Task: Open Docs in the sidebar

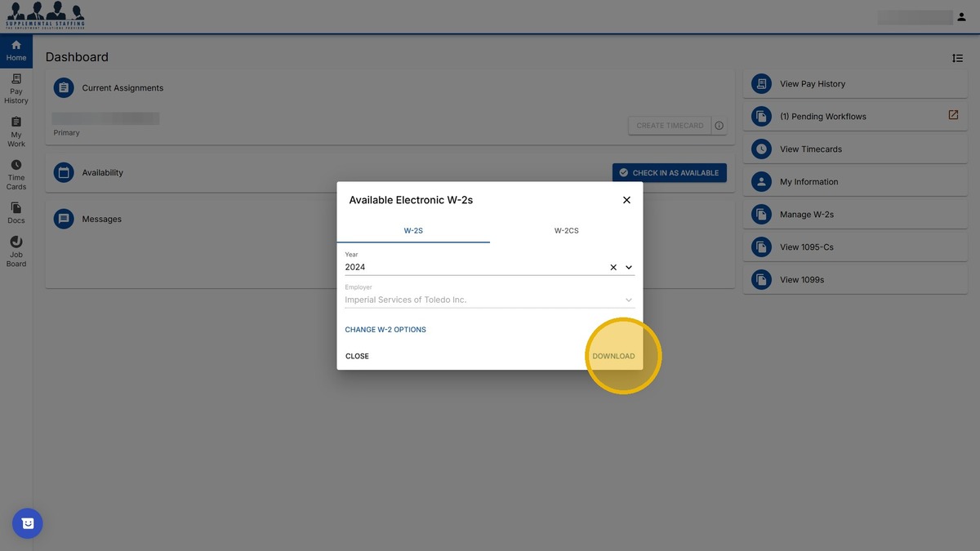Action: pyautogui.click(x=16, y=213)
